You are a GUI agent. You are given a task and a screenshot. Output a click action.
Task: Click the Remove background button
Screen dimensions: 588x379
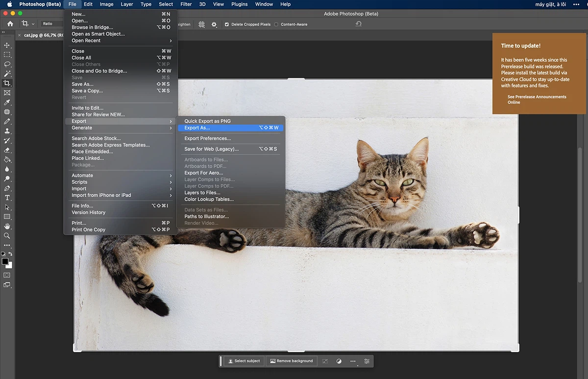coord(291,361)
